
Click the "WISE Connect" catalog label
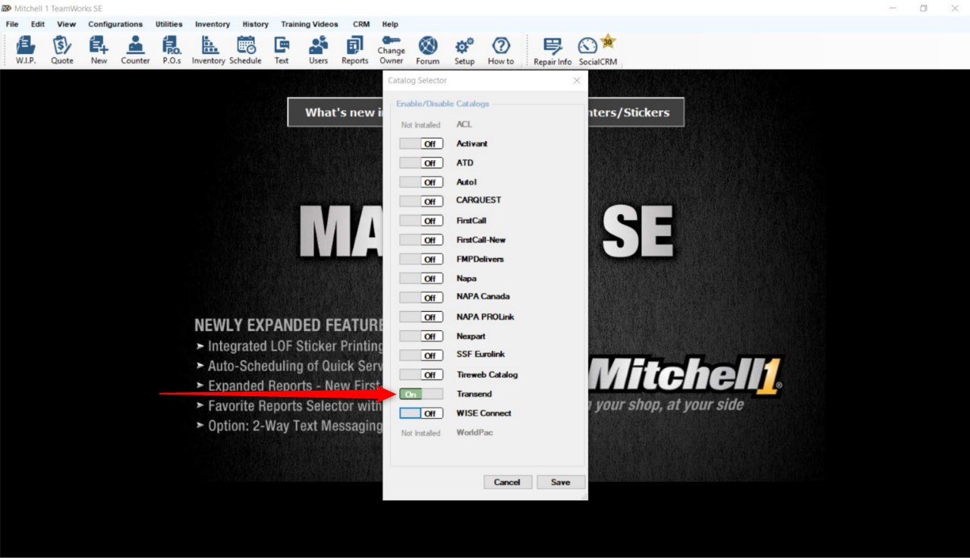[x=483, y=414]
